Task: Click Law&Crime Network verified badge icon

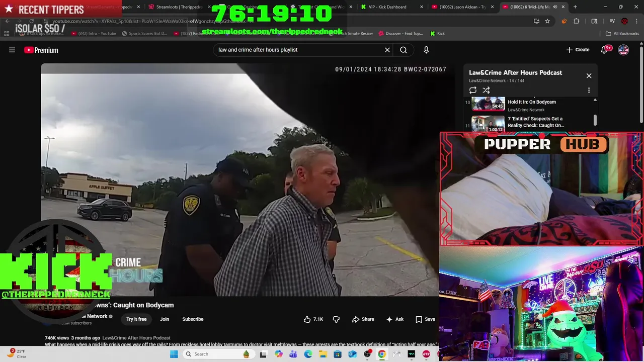Action: pos(111,317)
